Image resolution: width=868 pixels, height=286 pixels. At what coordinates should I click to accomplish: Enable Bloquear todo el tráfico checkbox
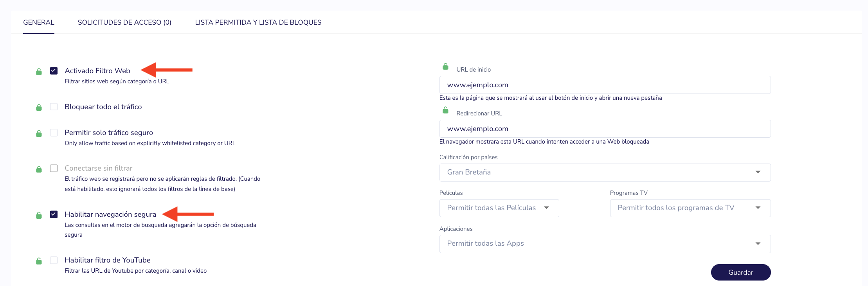point(54,107)
